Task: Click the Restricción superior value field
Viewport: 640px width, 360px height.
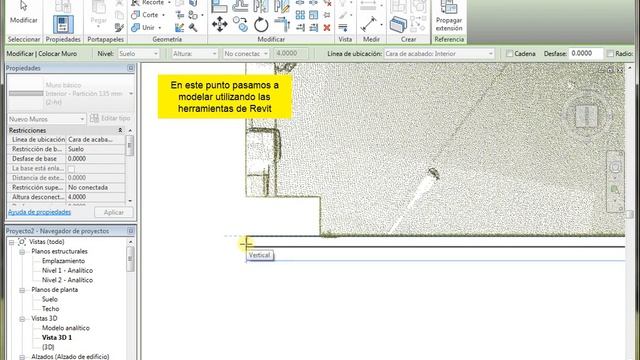Action: 96,188
